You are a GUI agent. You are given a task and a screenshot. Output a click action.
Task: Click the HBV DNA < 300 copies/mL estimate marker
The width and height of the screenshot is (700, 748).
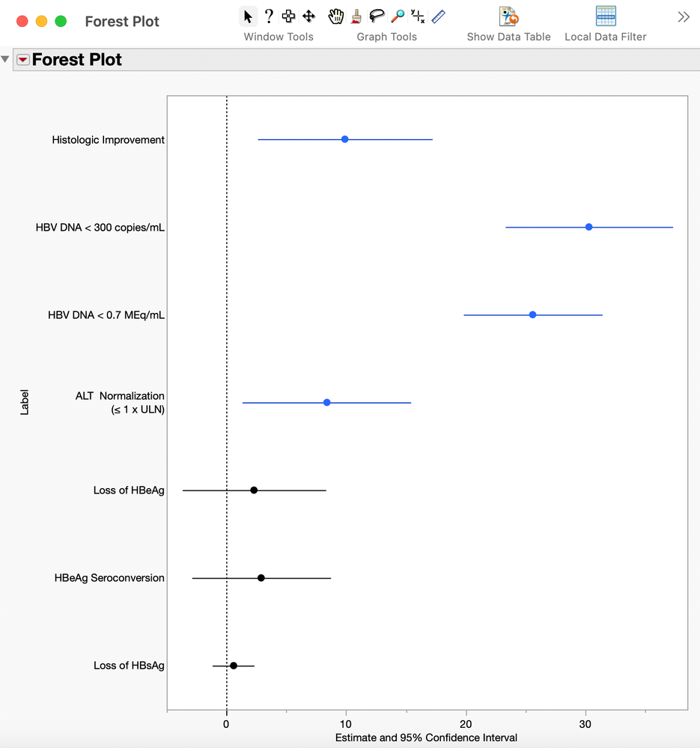[588, 227]
